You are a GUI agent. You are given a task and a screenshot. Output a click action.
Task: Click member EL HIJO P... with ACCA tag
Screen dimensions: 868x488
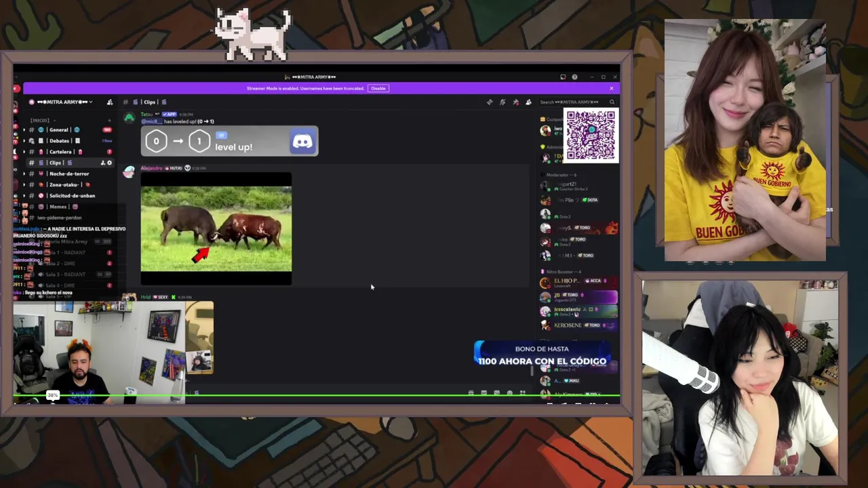[x=578, y=282]
